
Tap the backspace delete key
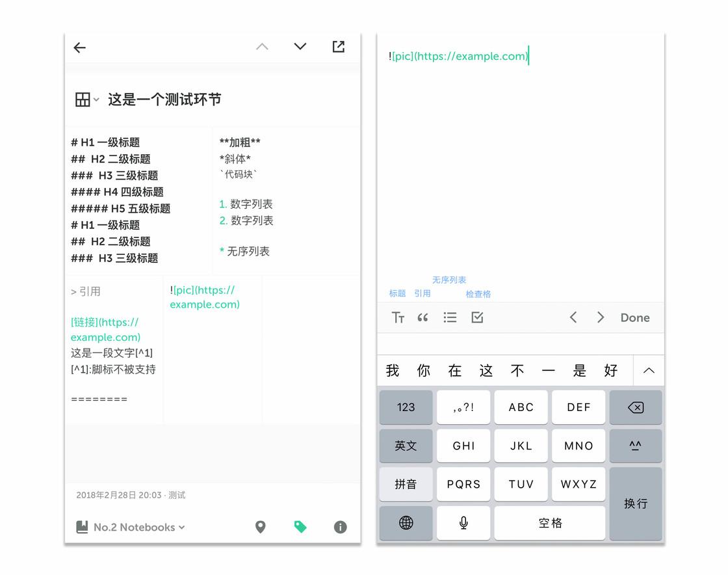coord(636,407)
